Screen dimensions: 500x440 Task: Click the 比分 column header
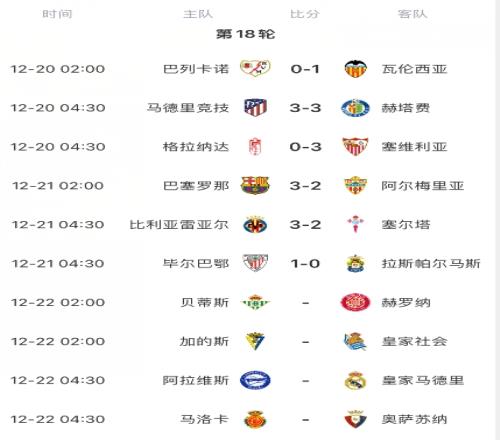(x=305, y=14)
